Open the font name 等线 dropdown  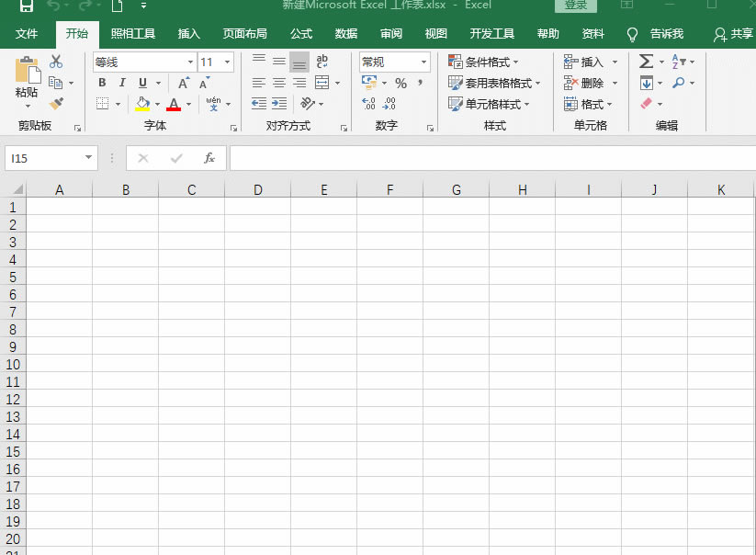click(x=190, y=62)
